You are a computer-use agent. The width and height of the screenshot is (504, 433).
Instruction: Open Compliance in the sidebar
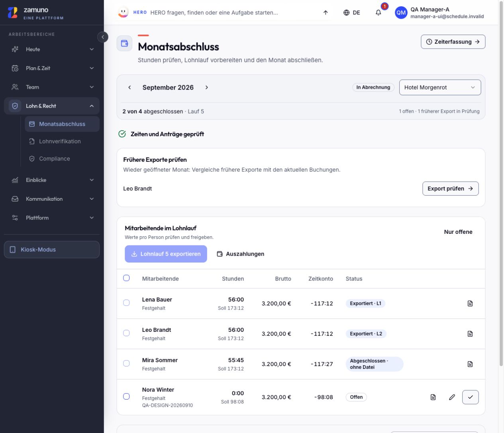click(62, 159)
